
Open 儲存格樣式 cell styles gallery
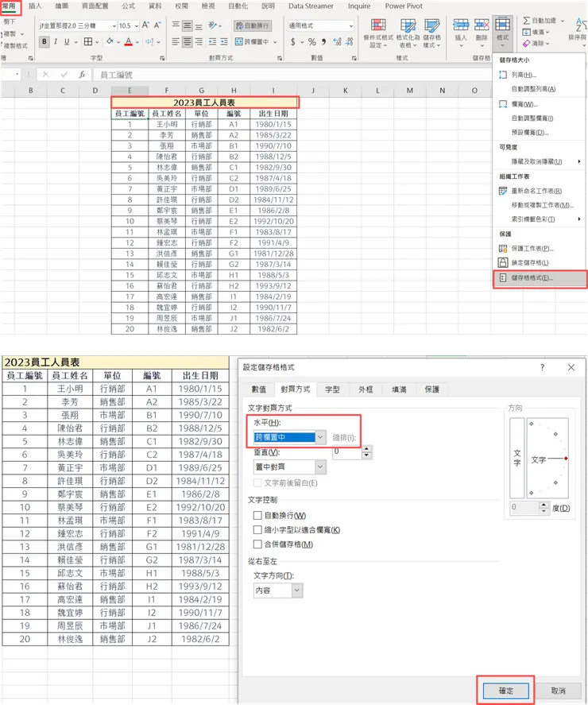(432, 33)
